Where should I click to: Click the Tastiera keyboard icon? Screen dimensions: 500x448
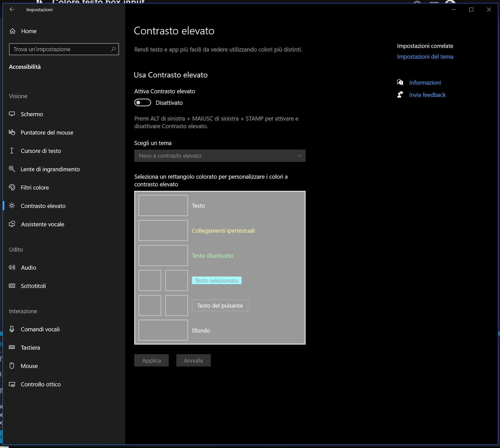pyautogui.click(x=12, y=347)
